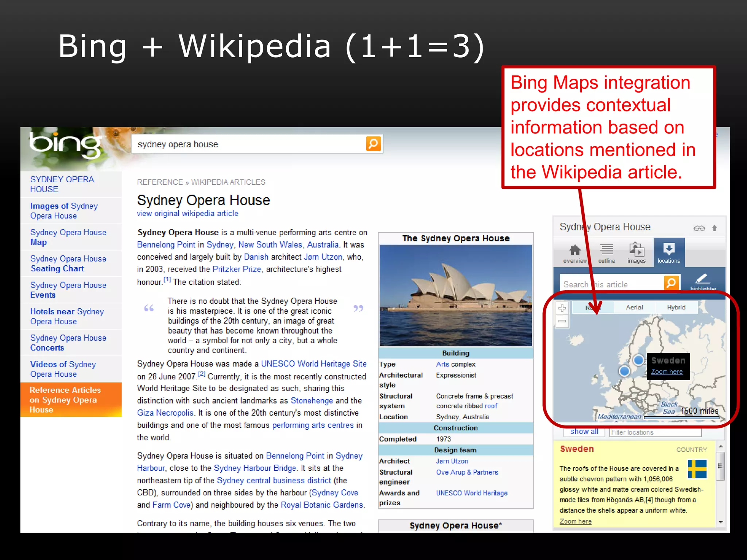Click the up arrow icon in panel header
The width and height of the screenshot is (747, 560).
(x=715, y=228)
